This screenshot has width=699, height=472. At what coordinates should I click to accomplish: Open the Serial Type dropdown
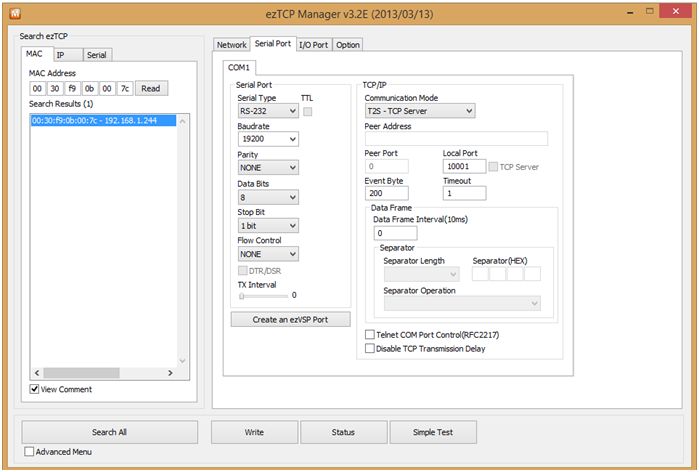point(268,111)
